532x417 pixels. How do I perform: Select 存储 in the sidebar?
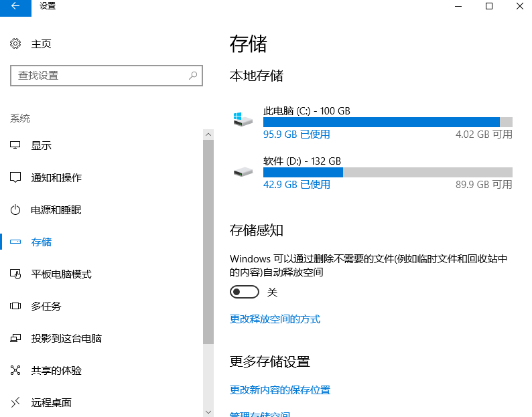[x=41, y=242]
